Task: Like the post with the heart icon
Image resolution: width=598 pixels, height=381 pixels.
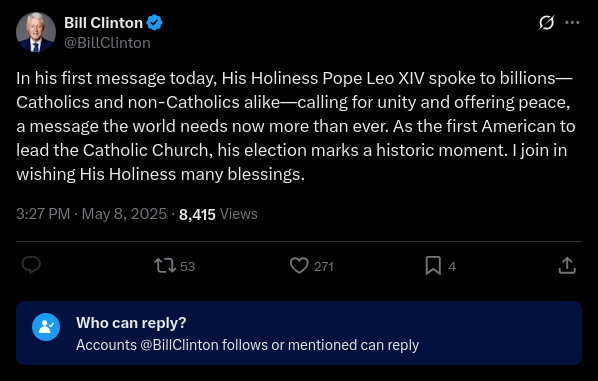Action: tap(299, 265)
